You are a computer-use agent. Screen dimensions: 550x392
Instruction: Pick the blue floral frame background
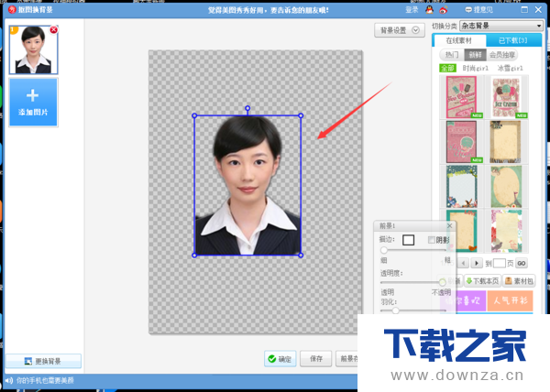point(462,187)
